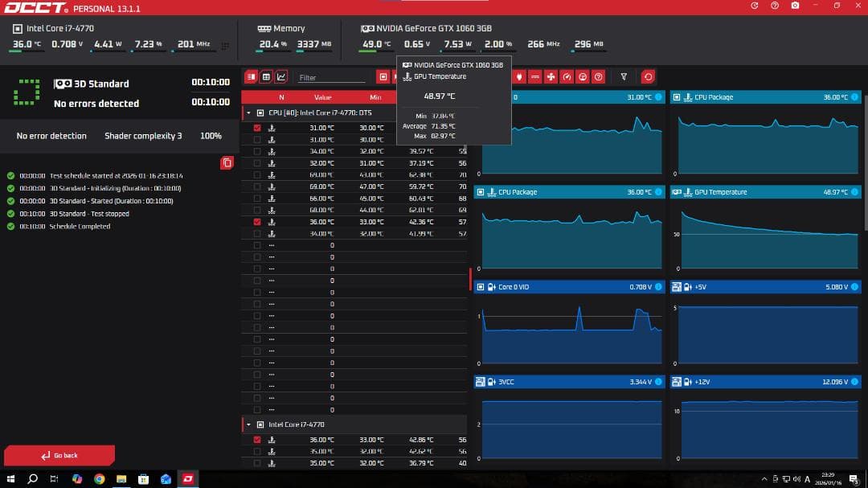This screenshot has height=488, width=868.
Task: Click the Filter text field
Action: [x=330, y=78]
